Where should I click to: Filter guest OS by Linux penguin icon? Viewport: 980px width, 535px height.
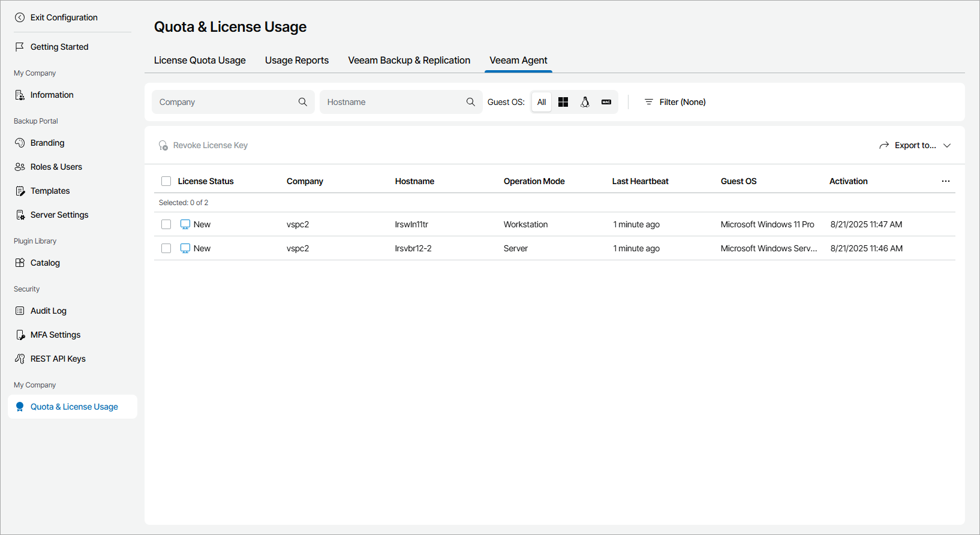(x=585, y=102)
